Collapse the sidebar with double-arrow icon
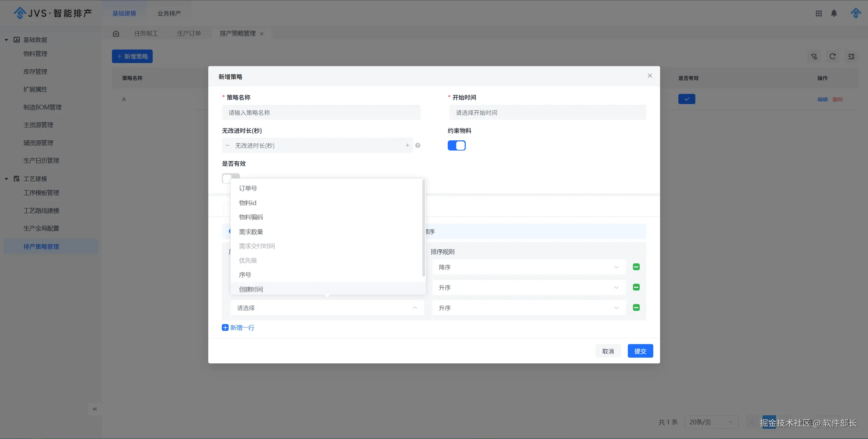The height and width of the screenshot is (439, 868). tap(95, 409)
